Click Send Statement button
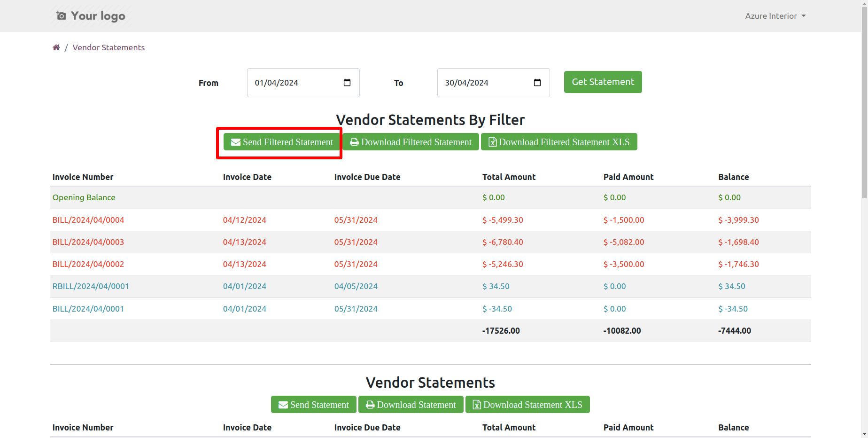868x438 pixels. 314,405
